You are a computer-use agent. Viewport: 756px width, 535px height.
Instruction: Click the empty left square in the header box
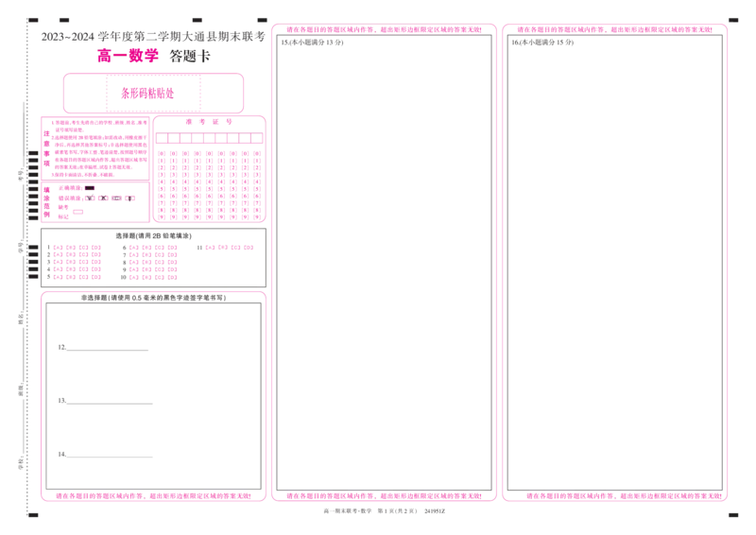(x=85, y=94)
